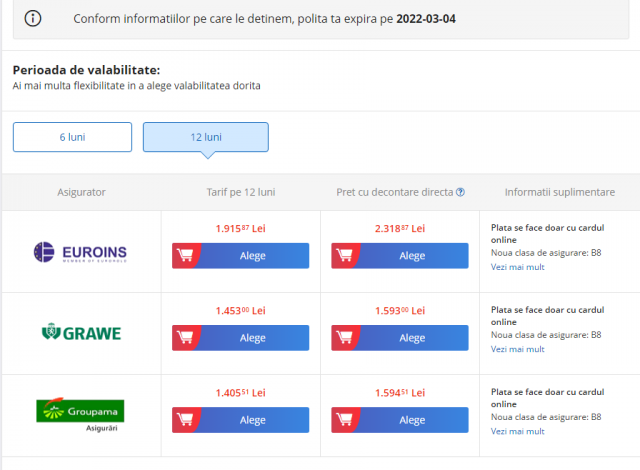Click the cart icon for Euroins direct settlement
This screenshot has width=640, height=470.
click(344, 256)
